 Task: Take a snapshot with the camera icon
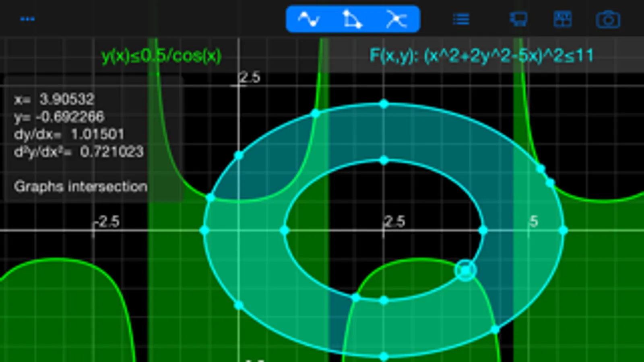[x=608, y=19]
